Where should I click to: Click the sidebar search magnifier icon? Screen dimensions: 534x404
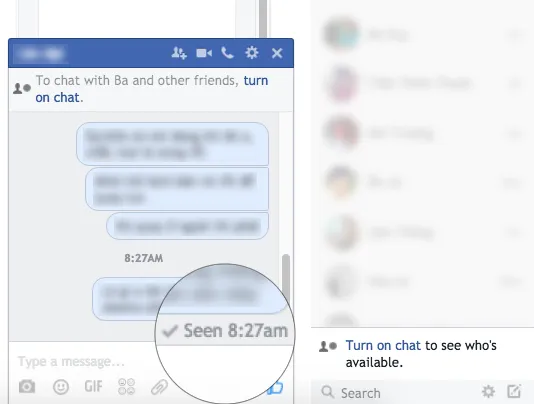pyautogui.click(x=327, y=392)
